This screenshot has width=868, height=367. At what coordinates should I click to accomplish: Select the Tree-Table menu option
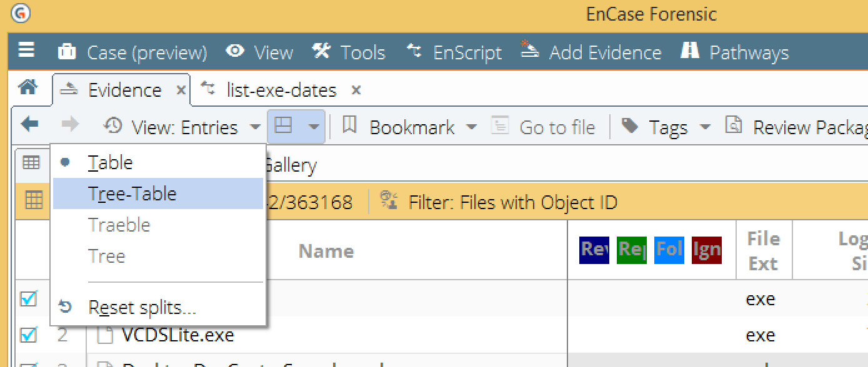pyautogui.click(x=158, y=193)
